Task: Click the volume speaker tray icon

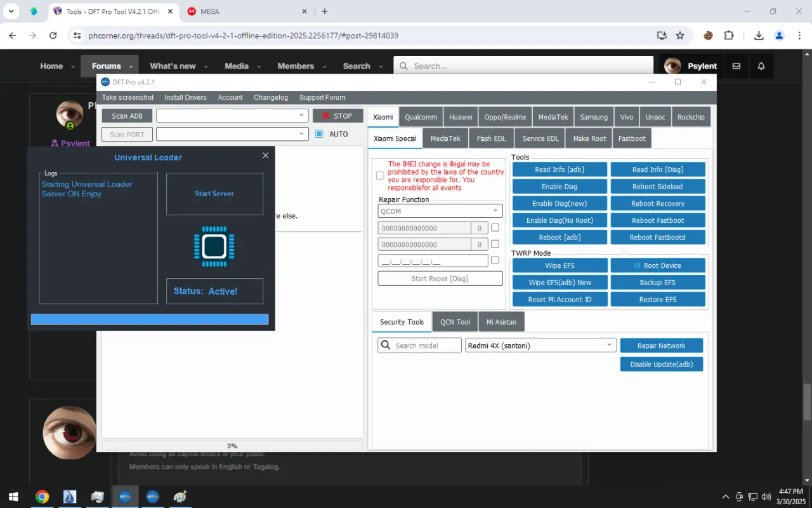Action: [x=766, y=497]
